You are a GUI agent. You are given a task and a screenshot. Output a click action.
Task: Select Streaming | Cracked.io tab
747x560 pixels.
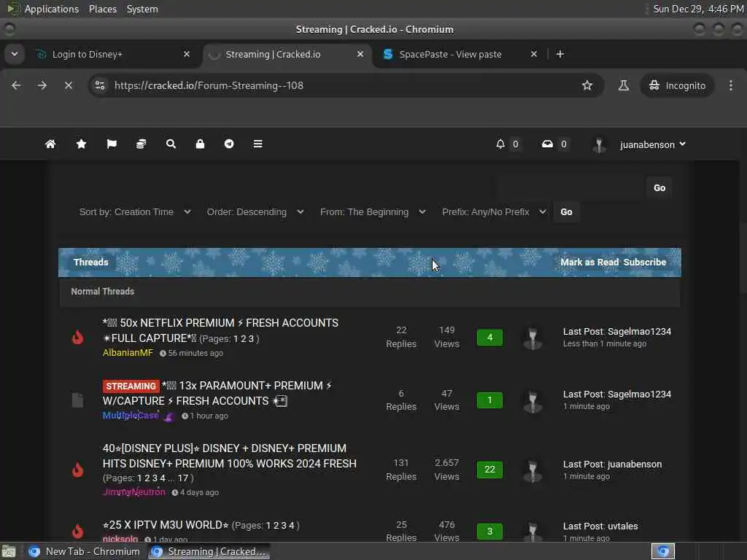click(x=287, y=54)
